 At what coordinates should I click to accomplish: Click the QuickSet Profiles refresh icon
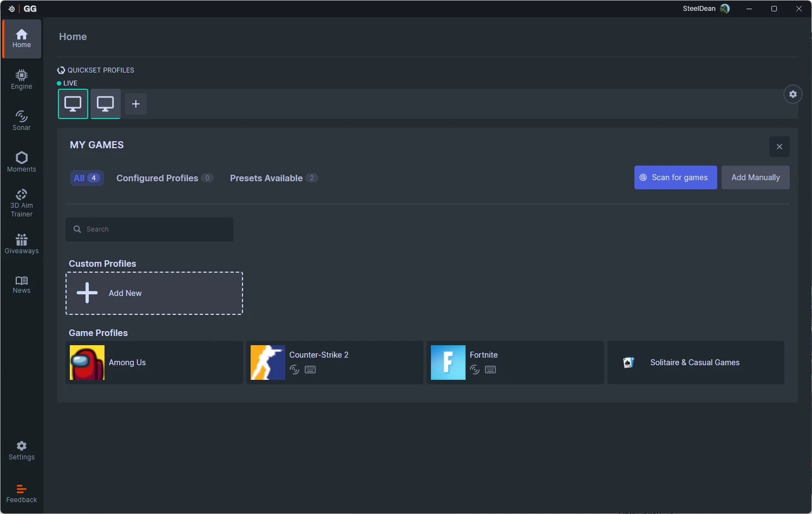pyautogui.click(x=61, y=70)
